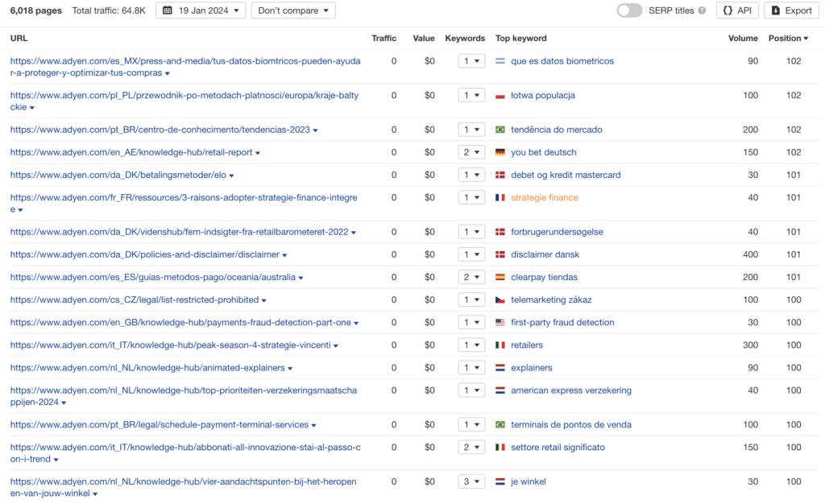Click the Denmark flag beside disclaimer dansk
The width and height of the screenshot is (825, 504).
(500, 254)
